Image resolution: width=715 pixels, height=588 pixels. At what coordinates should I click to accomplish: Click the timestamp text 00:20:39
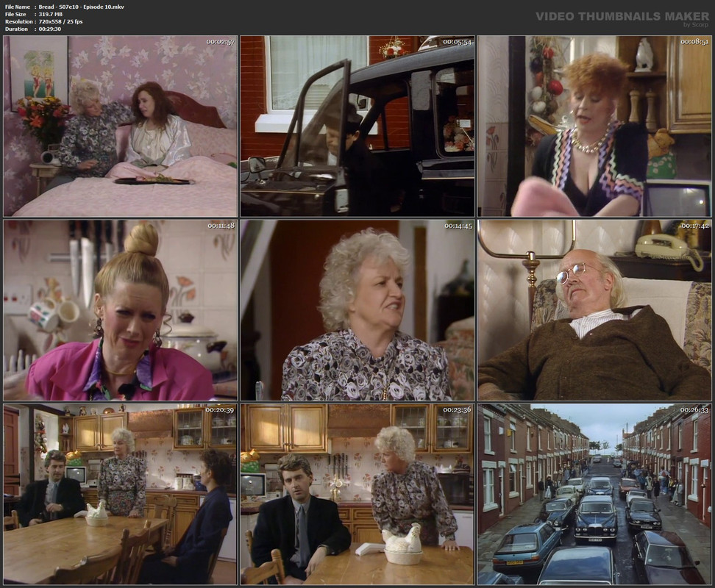[220, 409]
